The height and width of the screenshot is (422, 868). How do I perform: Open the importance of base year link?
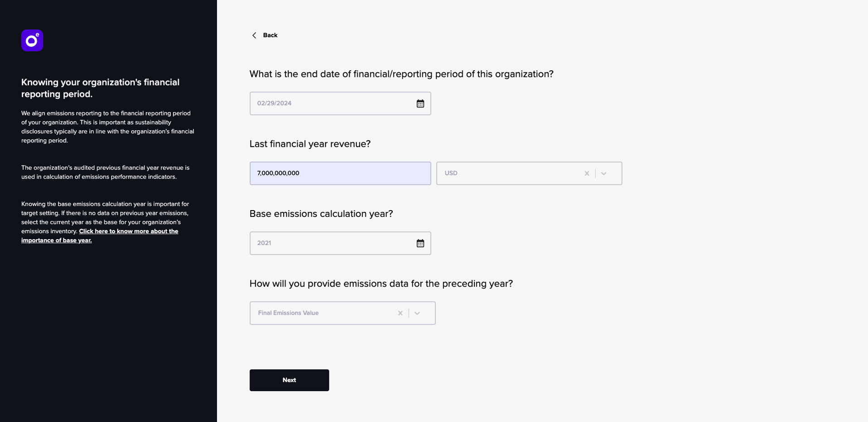tap(100, 235)
